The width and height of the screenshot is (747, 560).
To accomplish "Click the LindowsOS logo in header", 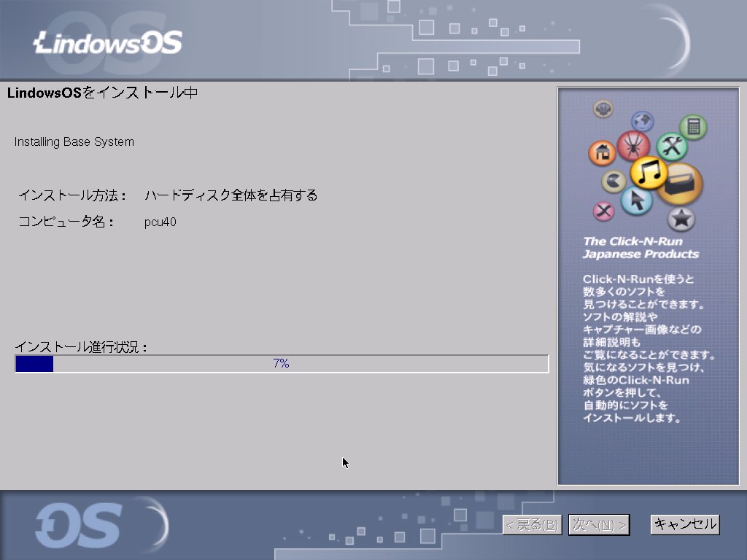I will (108, 43).
